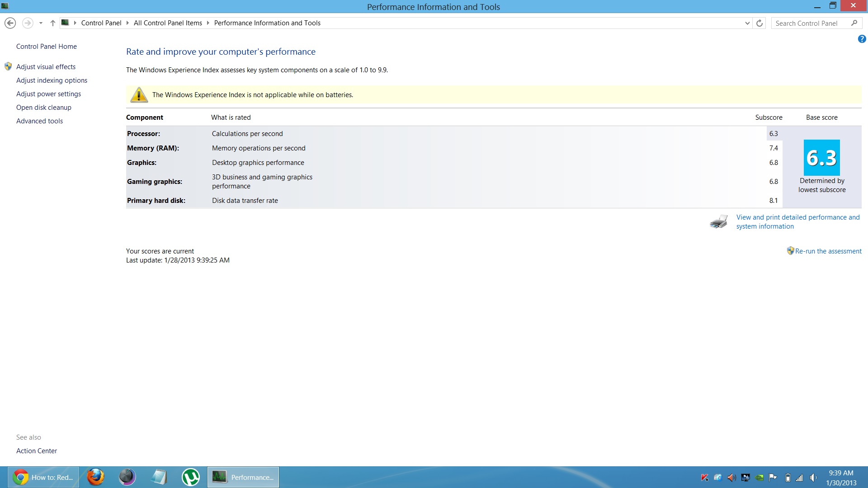
Task: Click the 6.3 base score tile
Action: pos(821,158)
